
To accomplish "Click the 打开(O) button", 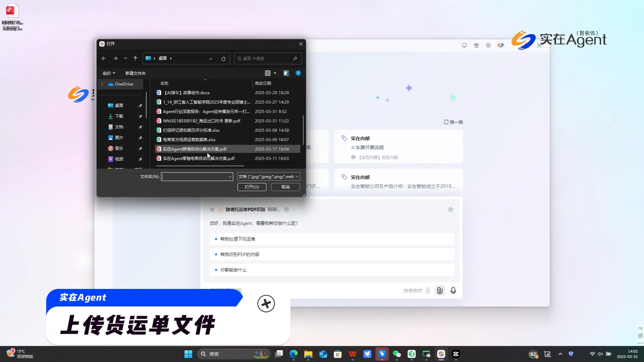I will [252, 187].
